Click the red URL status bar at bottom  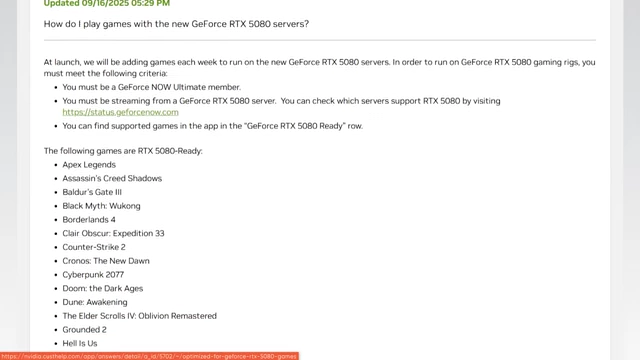149,356
